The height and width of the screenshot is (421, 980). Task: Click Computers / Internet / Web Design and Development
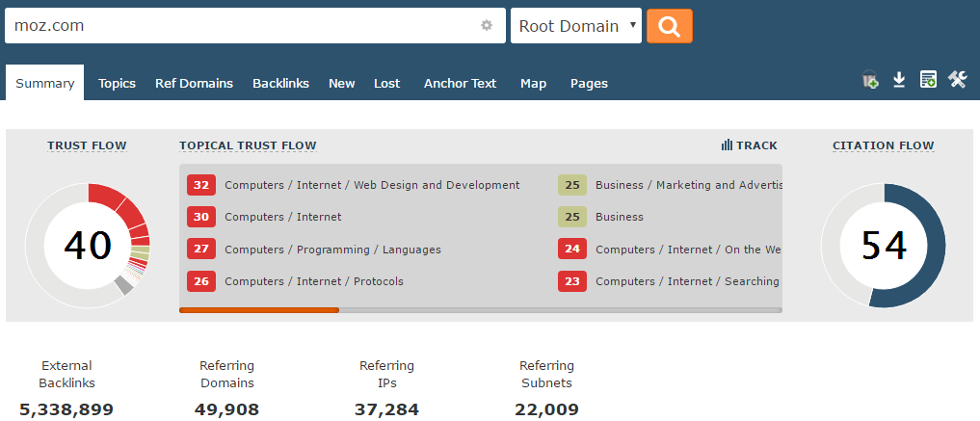click(372, 185)
